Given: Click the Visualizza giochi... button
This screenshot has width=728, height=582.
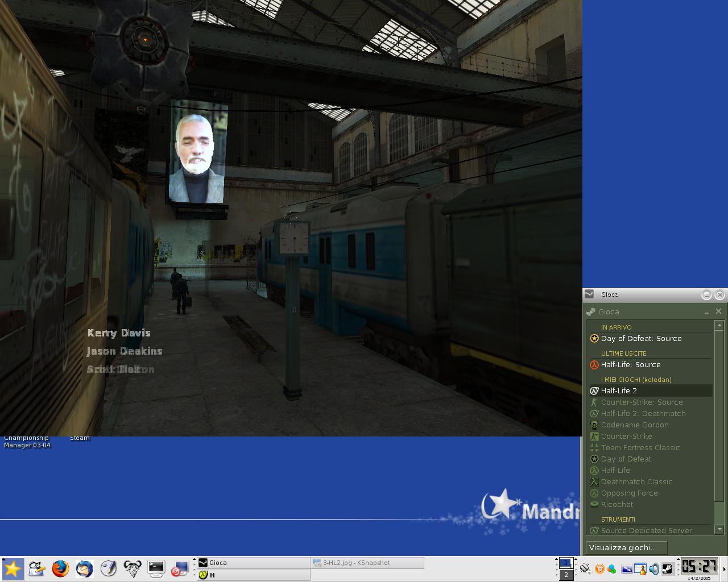Looking at the screenshot, I should coord(626,548).
